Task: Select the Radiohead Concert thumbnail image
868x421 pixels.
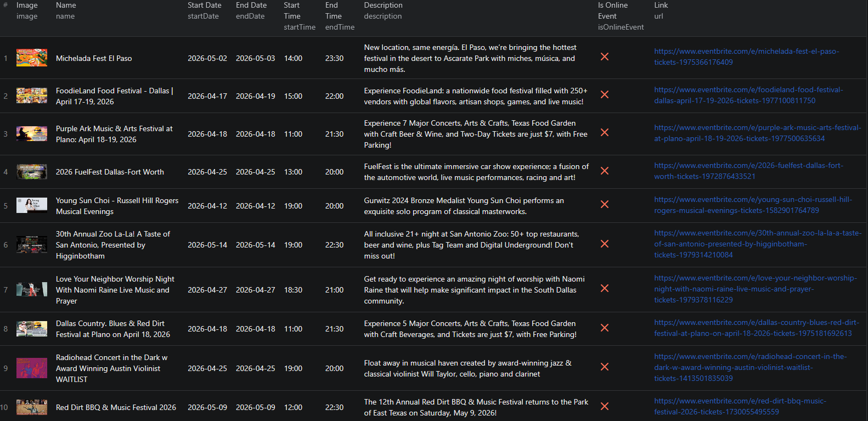Action: (x=32, y=368)
